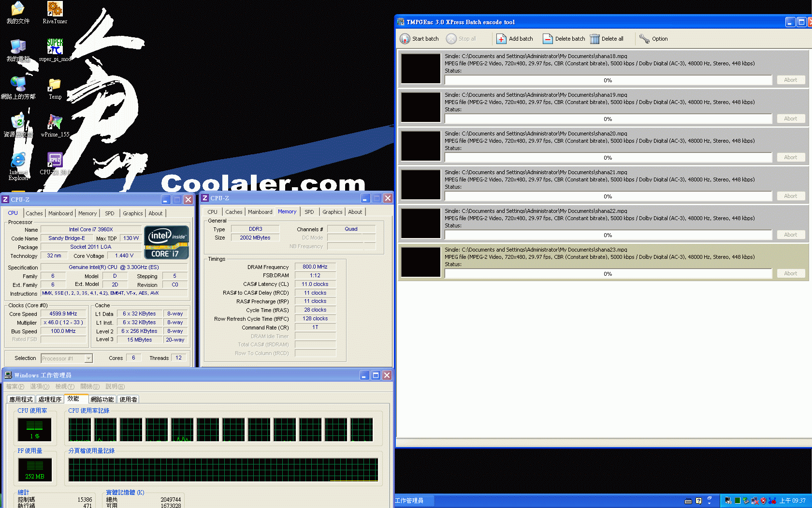Open the Recycle Bin desktop icon
Screen dimensions: 812x508
tap(18, 122)
